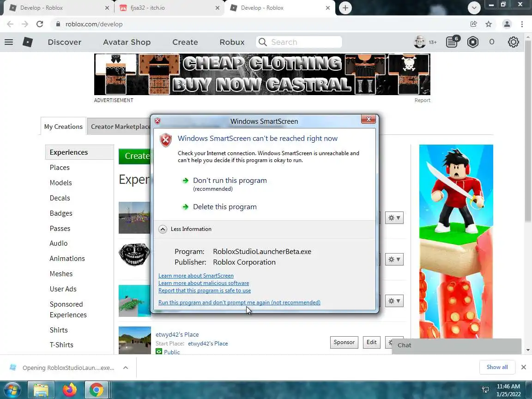532x399 pixels.
Task: Open Create in the Roblox navbar
Action: coord(185,42)
